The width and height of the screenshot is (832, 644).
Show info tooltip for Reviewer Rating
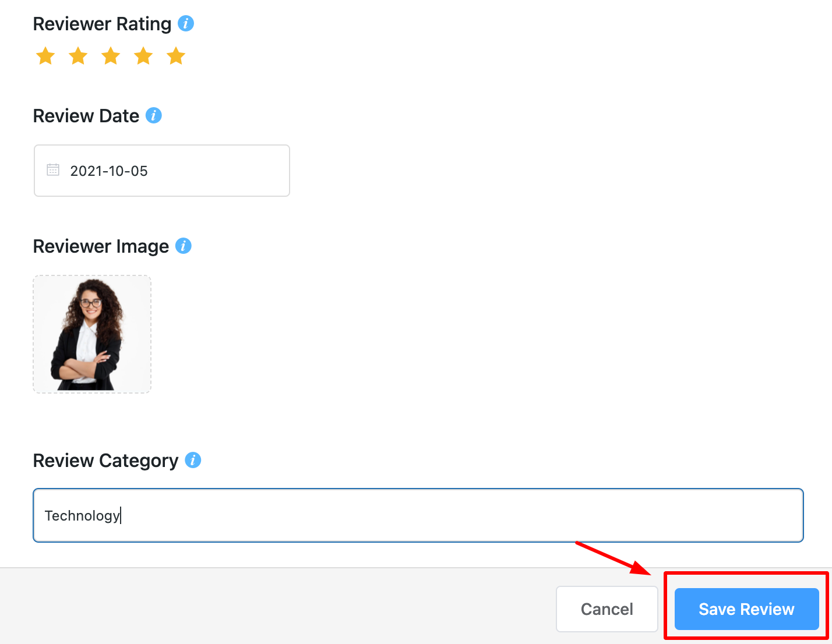click(186, 23)
